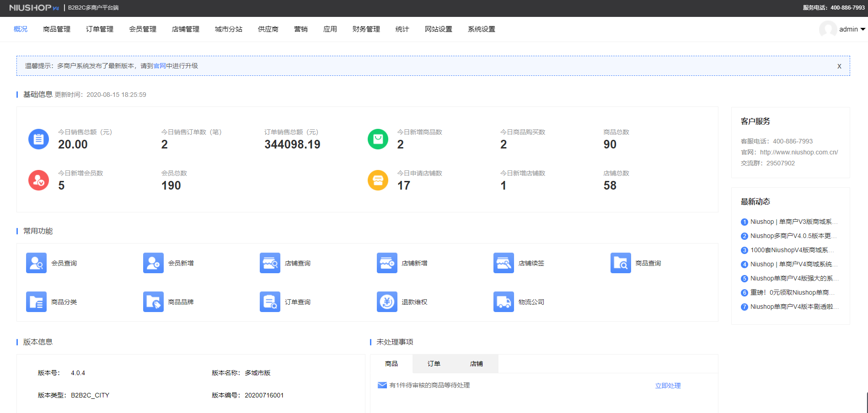This screenshot has width=868, height=413.
Task: Open 订单管理 menu
Action: (100, 29)
